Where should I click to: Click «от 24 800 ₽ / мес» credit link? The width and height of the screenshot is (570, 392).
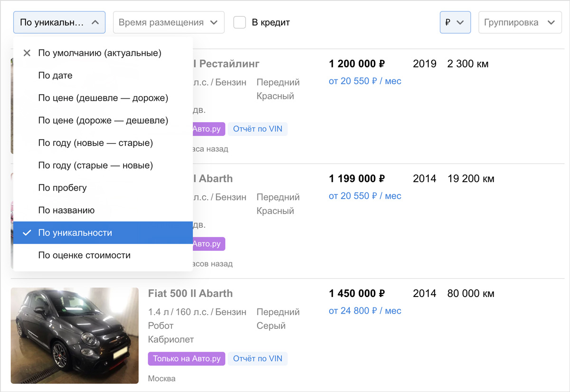point(365,311)
